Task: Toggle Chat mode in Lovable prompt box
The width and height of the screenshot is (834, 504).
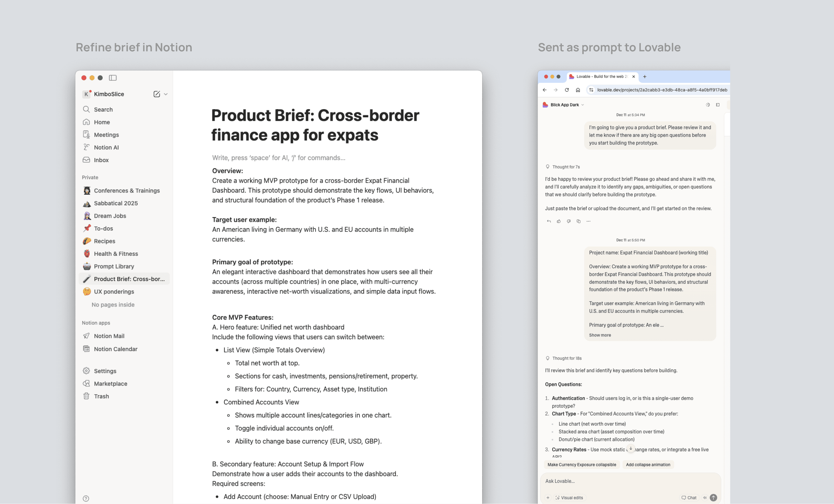Action: pyautogui.click(x=689, y=497)
